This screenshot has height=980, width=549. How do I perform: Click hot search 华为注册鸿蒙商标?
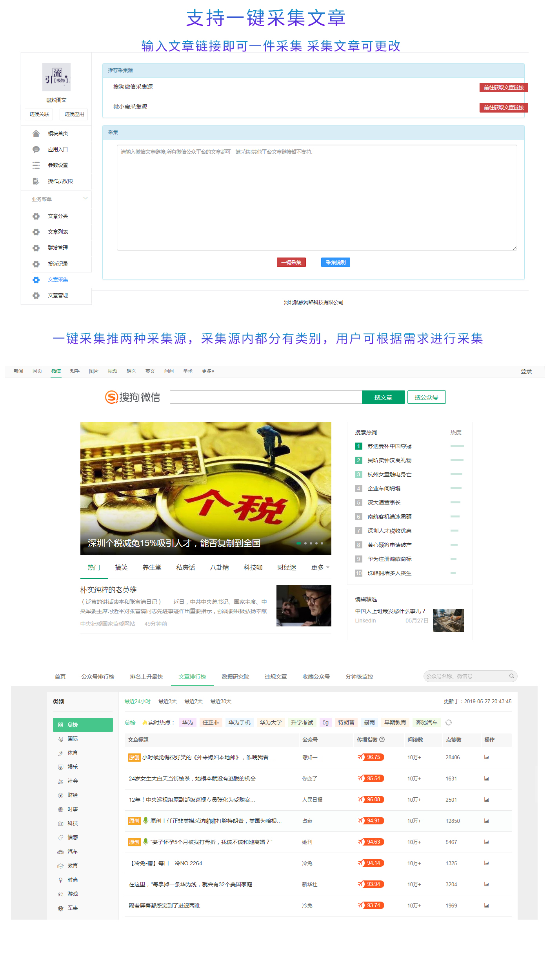pyautogui.click(x=389, y=559)
